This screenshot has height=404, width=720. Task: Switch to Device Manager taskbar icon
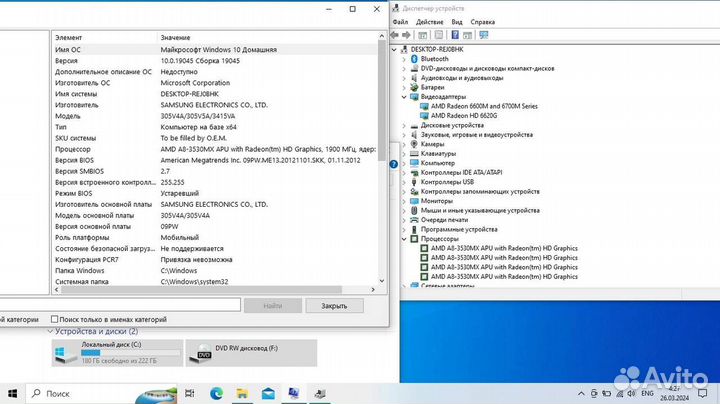point(320,393)
